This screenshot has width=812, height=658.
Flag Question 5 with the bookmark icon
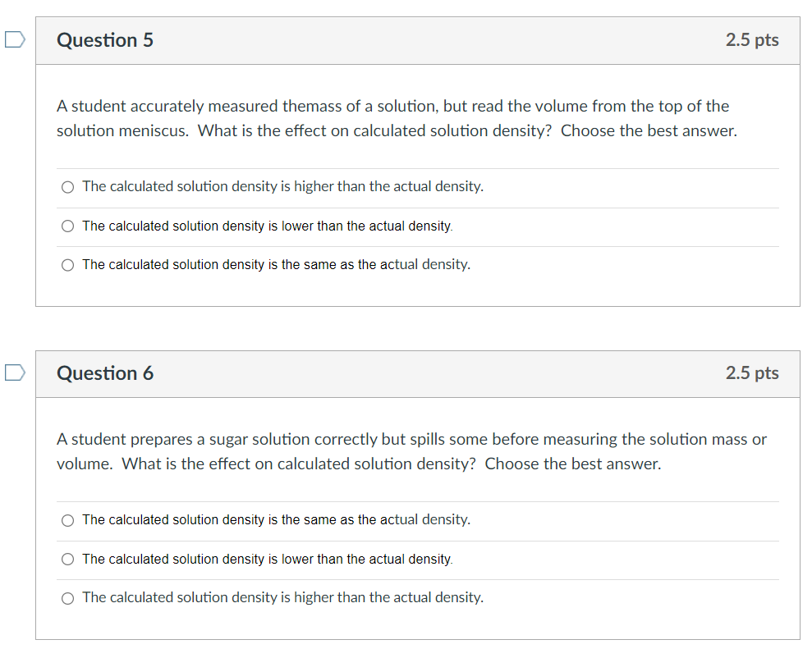(x=15, y=40)
